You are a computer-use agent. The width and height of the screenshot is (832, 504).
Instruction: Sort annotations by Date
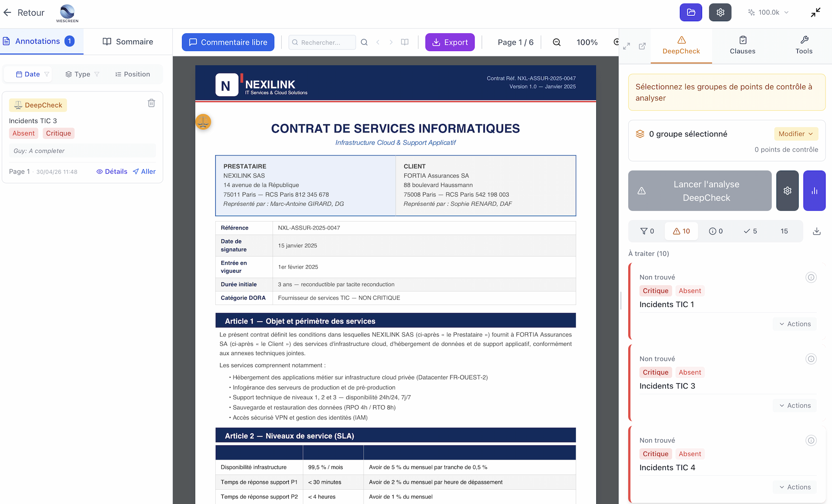pos(28,74)
